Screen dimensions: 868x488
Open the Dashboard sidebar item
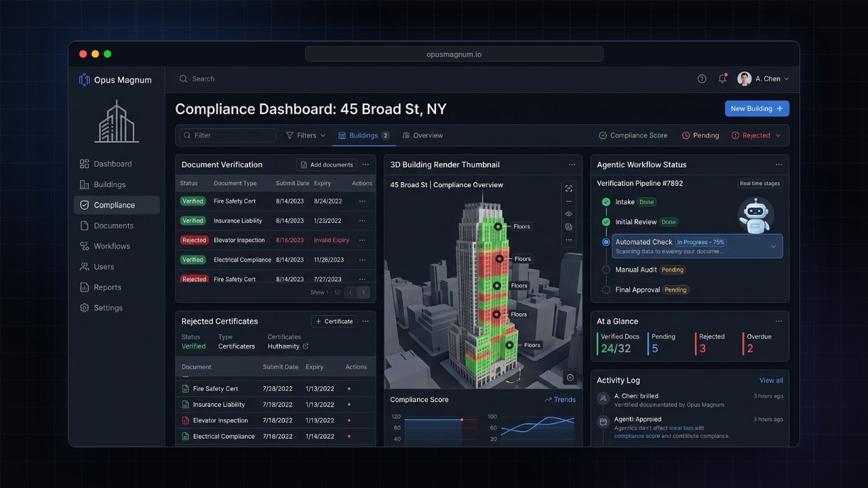pyautogui.click(x=106, y=164)
